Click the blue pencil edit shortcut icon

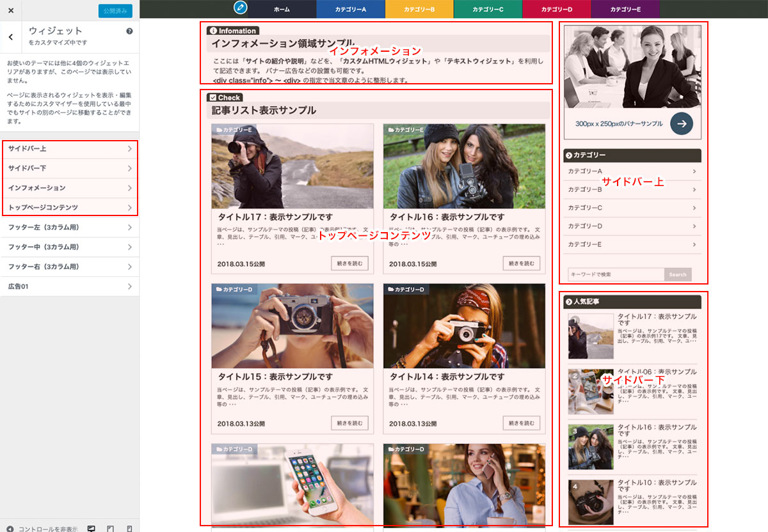[x=241, y=8]
